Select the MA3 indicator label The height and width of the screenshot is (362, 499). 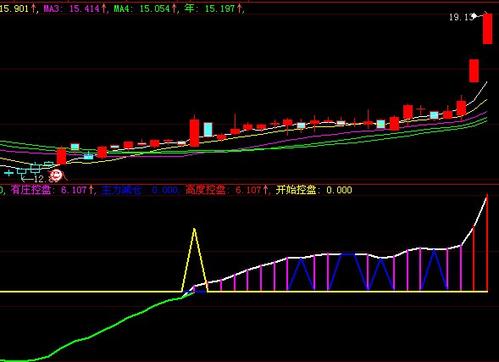(52, 8)
